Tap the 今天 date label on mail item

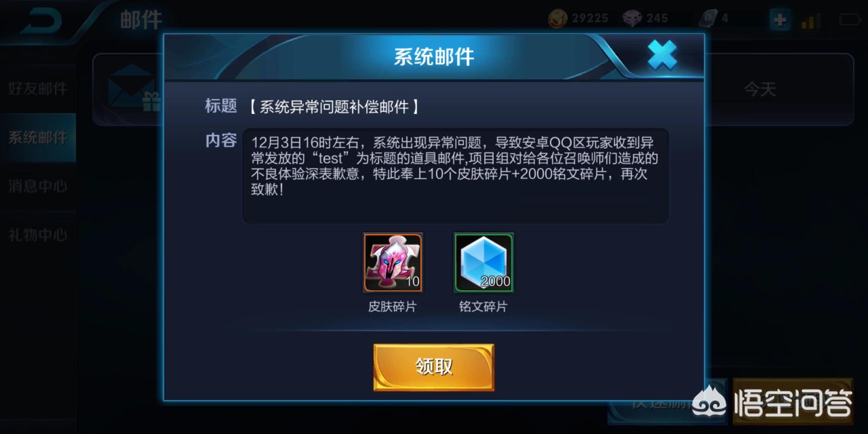click(x=760, y=89)
